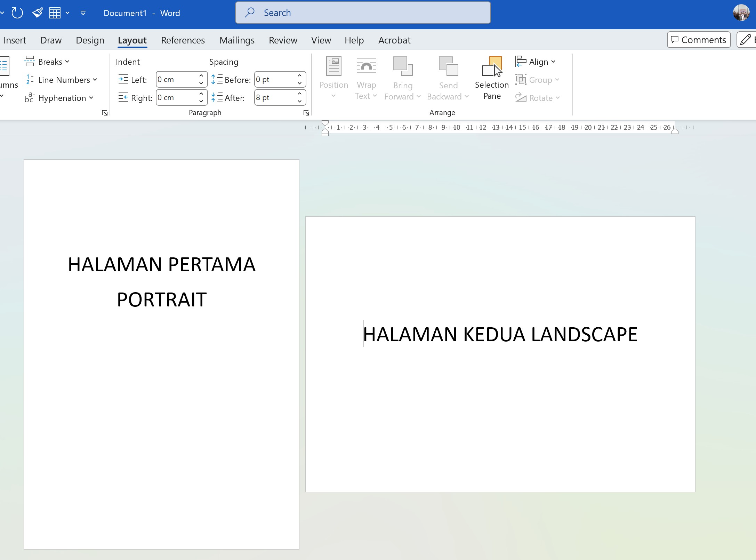
Task: Open the Acrobat menu
Action: (x=394, y=40)
